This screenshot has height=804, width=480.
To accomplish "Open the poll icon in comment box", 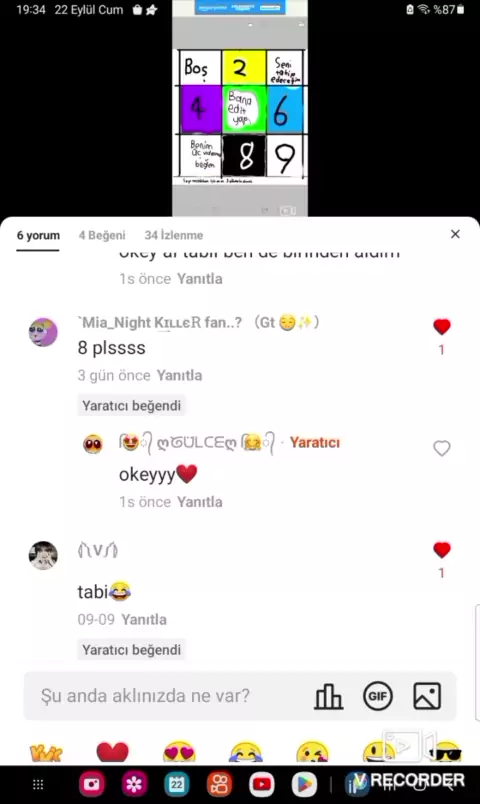I will (328, 696).
